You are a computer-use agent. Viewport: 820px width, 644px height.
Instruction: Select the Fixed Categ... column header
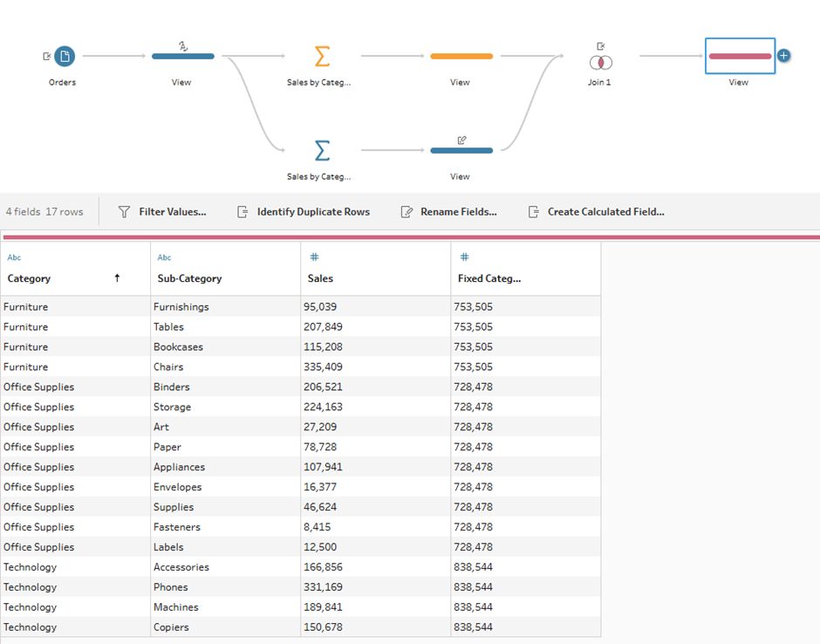(x=489, y=278)
